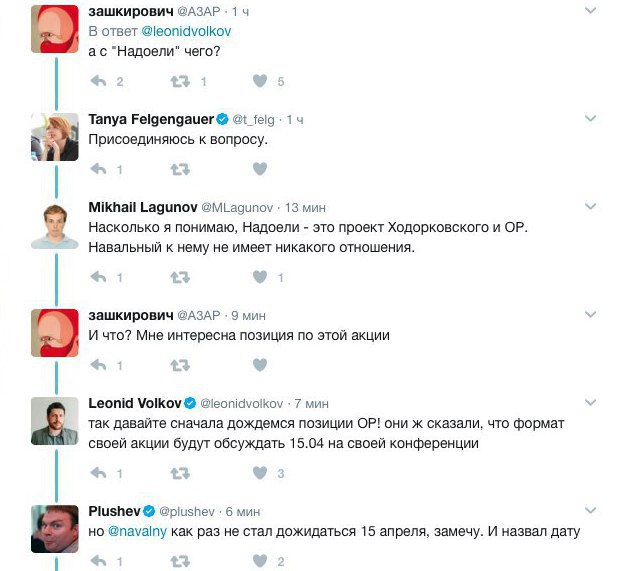
Task: Open options chevron on Leonid Volkov's tweet
Action: click(591, 402)
